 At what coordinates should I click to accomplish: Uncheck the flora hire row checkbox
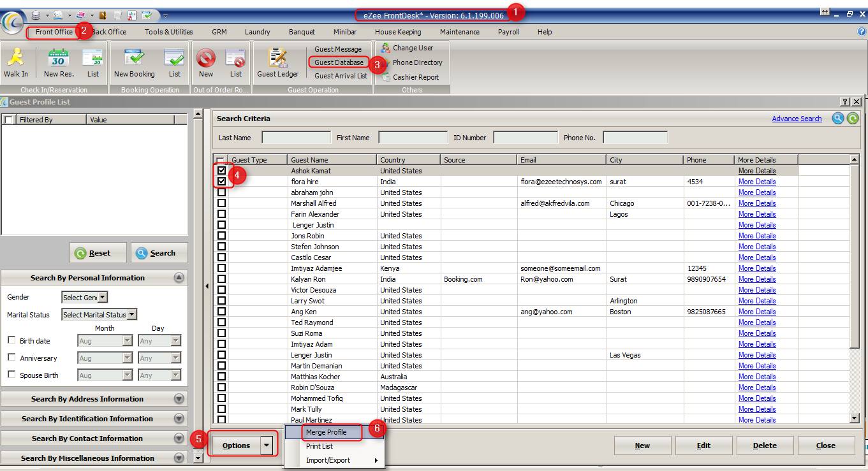pos(221,182)
